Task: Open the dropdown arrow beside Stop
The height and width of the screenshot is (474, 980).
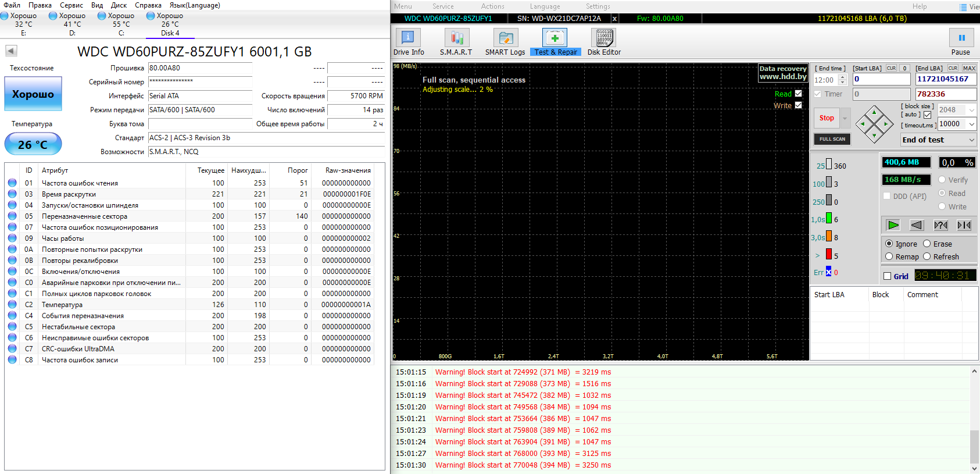Action: click(845, 118)
